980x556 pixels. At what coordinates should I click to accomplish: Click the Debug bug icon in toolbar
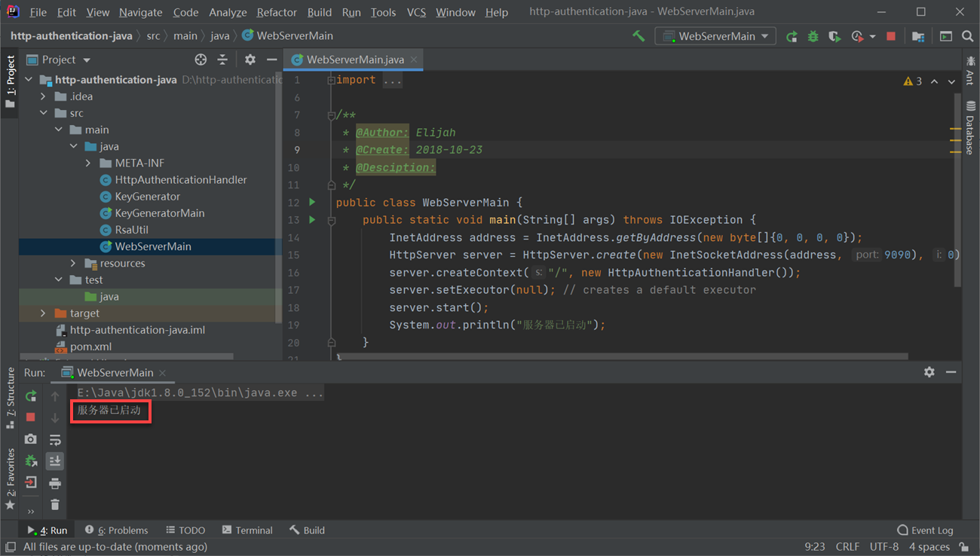(813, 36)
